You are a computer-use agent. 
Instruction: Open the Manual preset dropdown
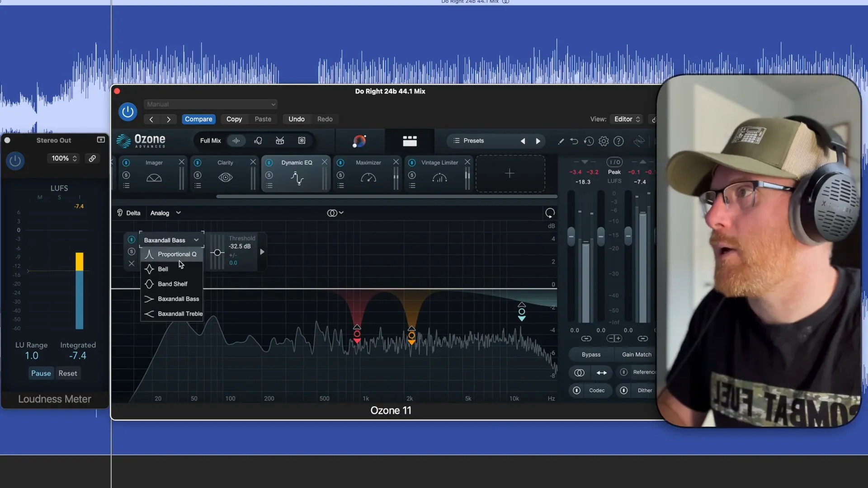point(211,104)
